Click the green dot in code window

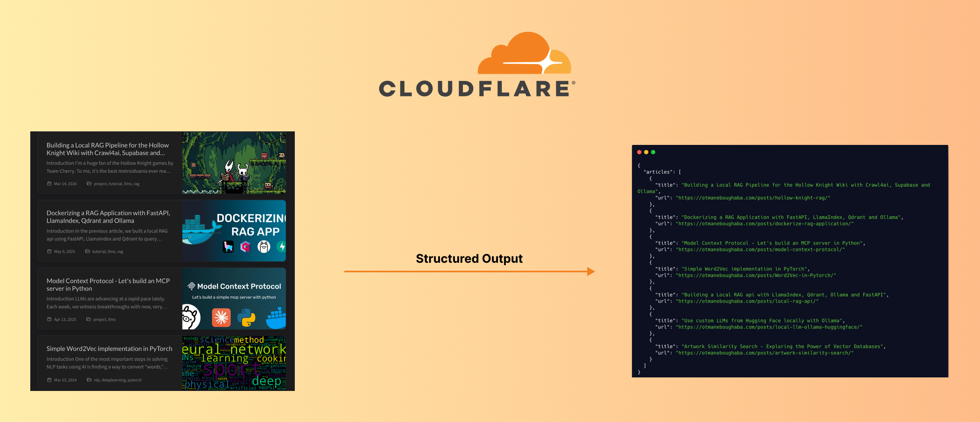tap(653, 152)
